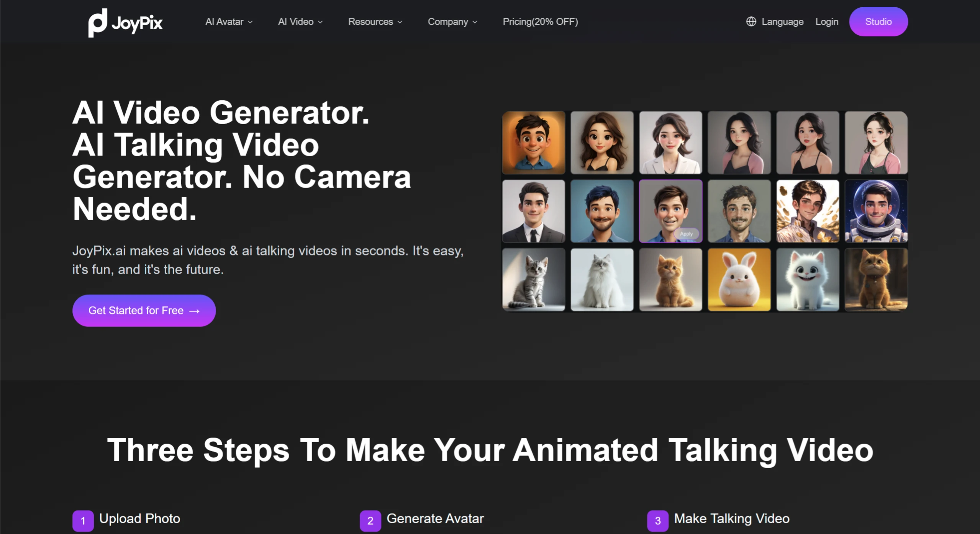Click the JoyPix logo icon
The height and width of the screenshot is (534, 980).
click(x=97, y=23)
